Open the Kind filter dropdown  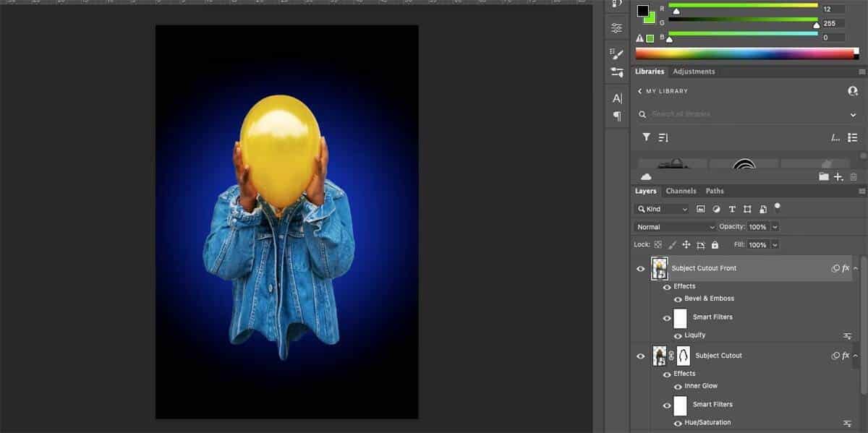point(662,209)
